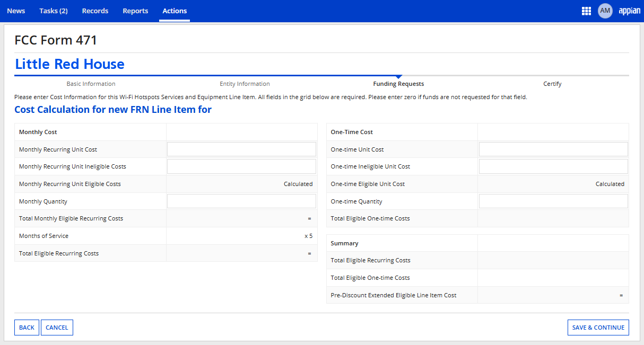Click the Appian logo

point(629,11)
